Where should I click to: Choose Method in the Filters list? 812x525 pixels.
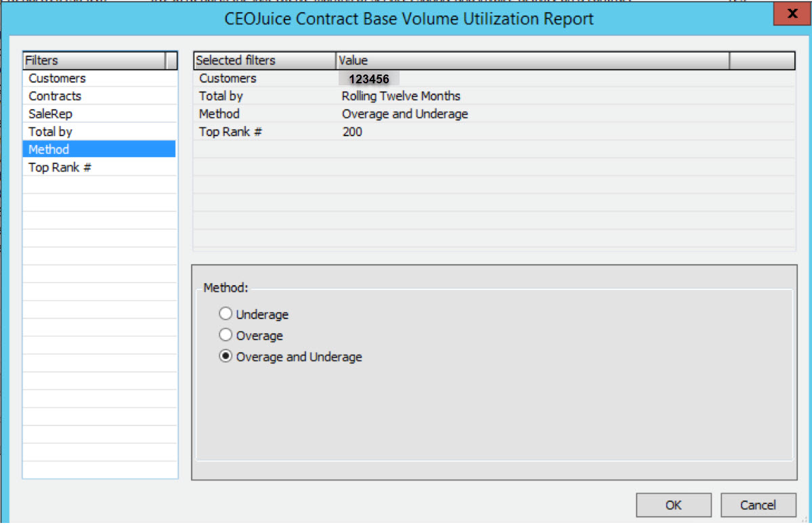point(100,149)
